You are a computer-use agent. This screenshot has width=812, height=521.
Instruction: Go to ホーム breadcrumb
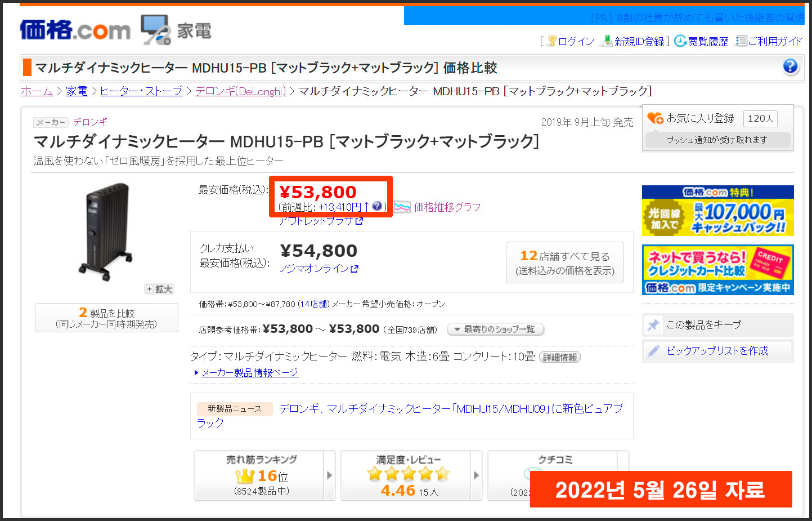pyautogui.click(x=37, y=91)
